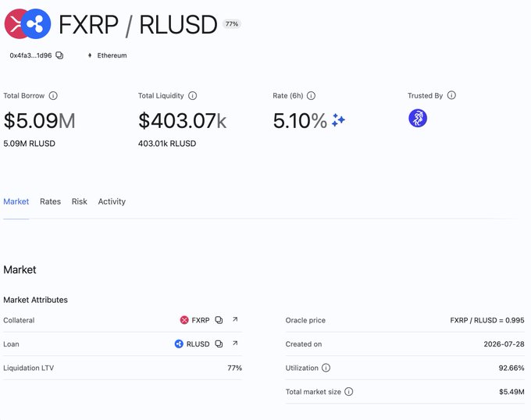Click the Created on label

[x=304, y=344]
